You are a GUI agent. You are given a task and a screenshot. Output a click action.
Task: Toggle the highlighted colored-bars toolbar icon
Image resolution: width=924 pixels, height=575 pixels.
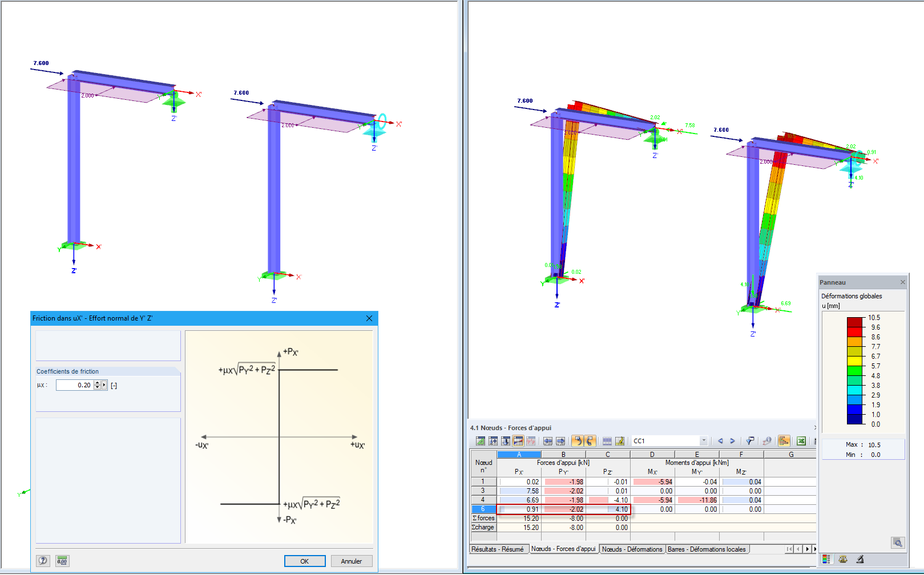[518, 441]
